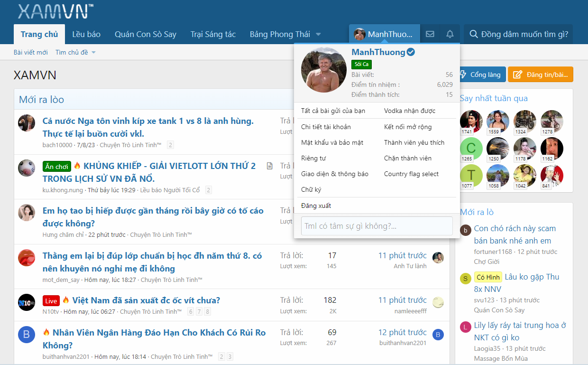This screenshot has height=365, width=588.
Task: Click the green C avatar in top users
Action: [471, 148]
